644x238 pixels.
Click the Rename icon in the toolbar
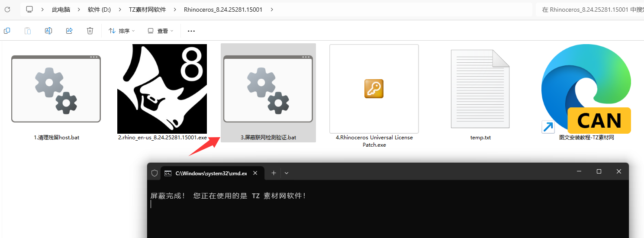(48, 31)
